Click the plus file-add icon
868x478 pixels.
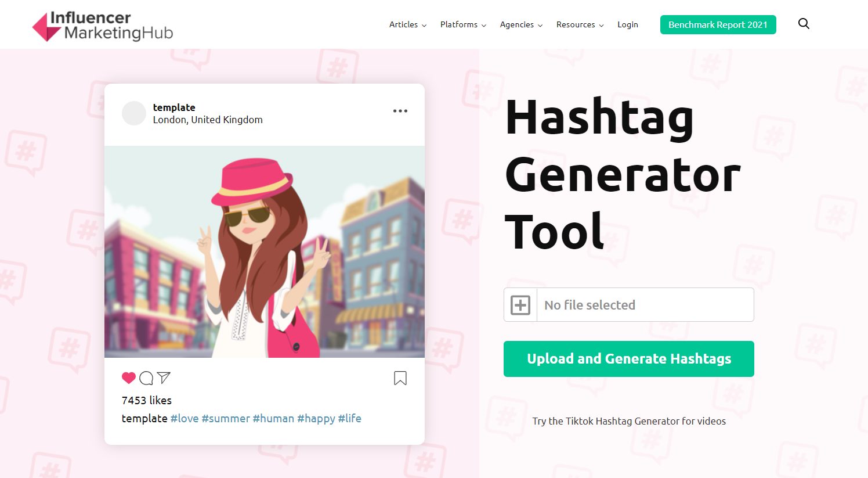coord(520,305)
